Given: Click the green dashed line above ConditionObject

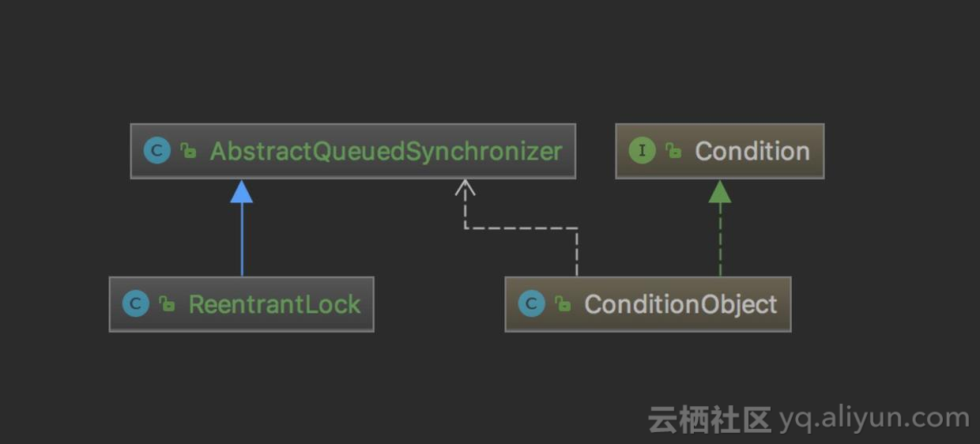Looking at the screenshot, I should tap(720, 239).
